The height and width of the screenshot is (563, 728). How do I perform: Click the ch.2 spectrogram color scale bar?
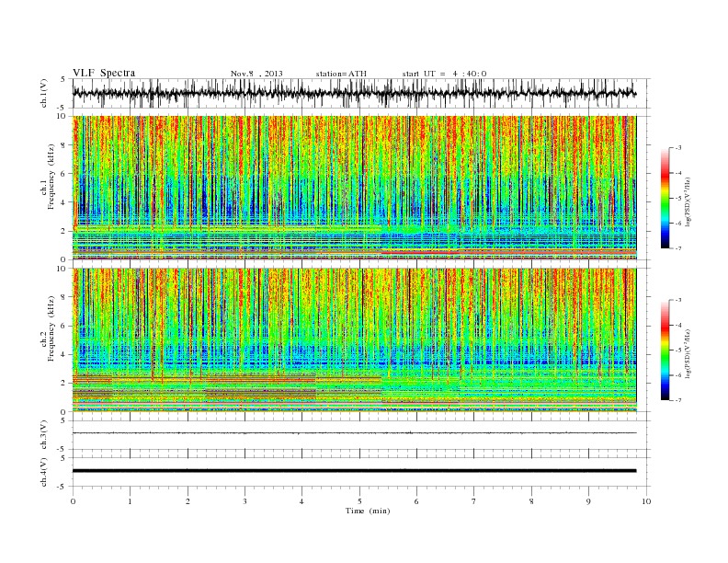pos(665,350)
